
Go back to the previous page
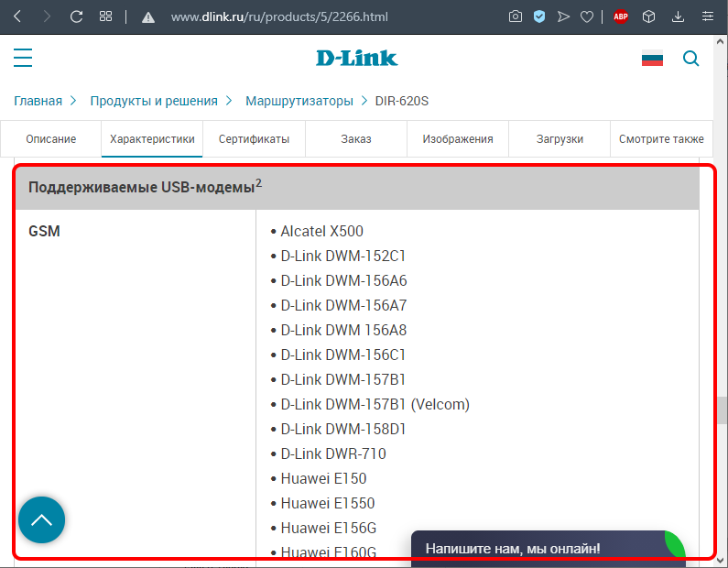17,16
